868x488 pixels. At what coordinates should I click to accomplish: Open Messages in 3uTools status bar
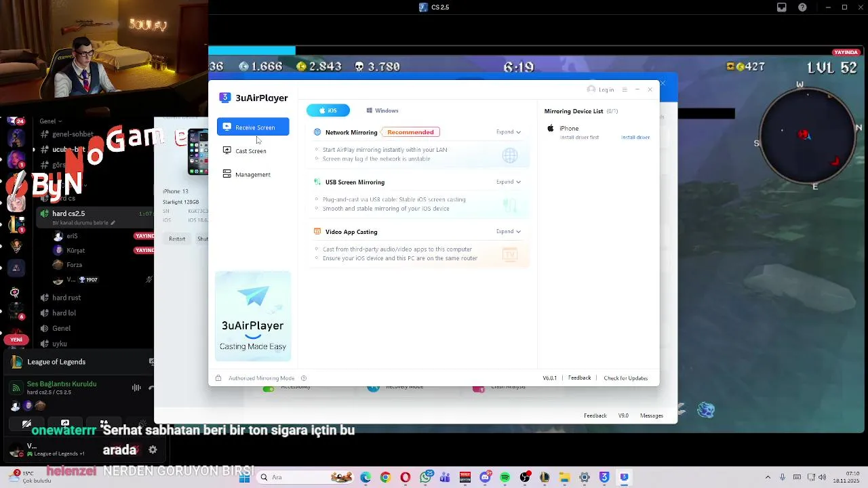point(652,415)
